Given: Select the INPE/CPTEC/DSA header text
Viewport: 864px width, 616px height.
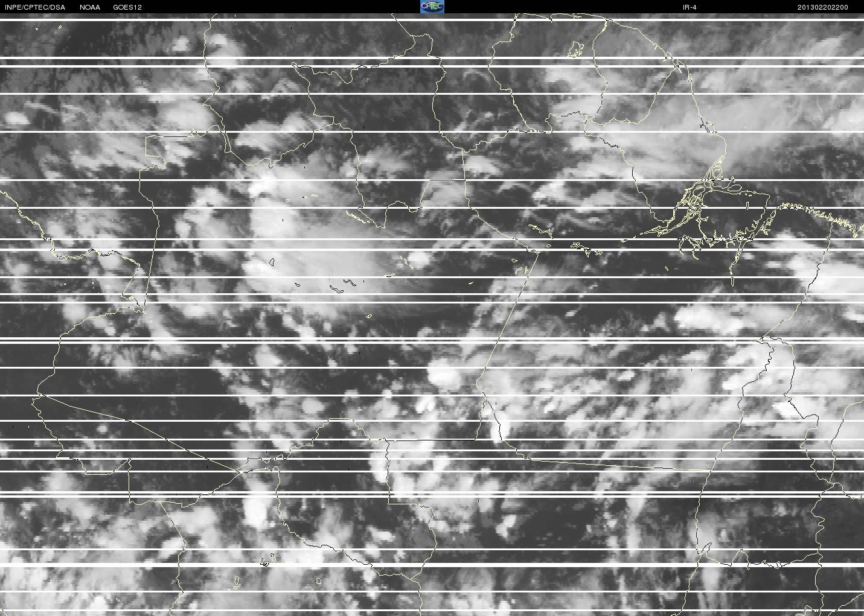Looking at the screenshot, I should point(34,7).
